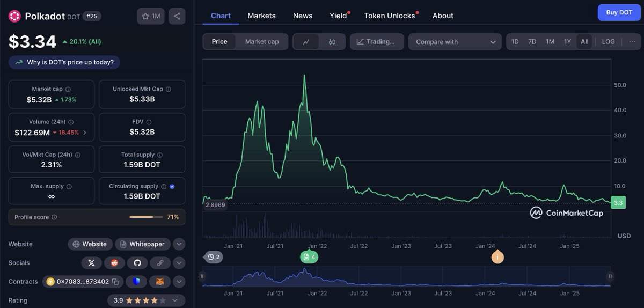Expand the Socials row chevron

(180, 263)
